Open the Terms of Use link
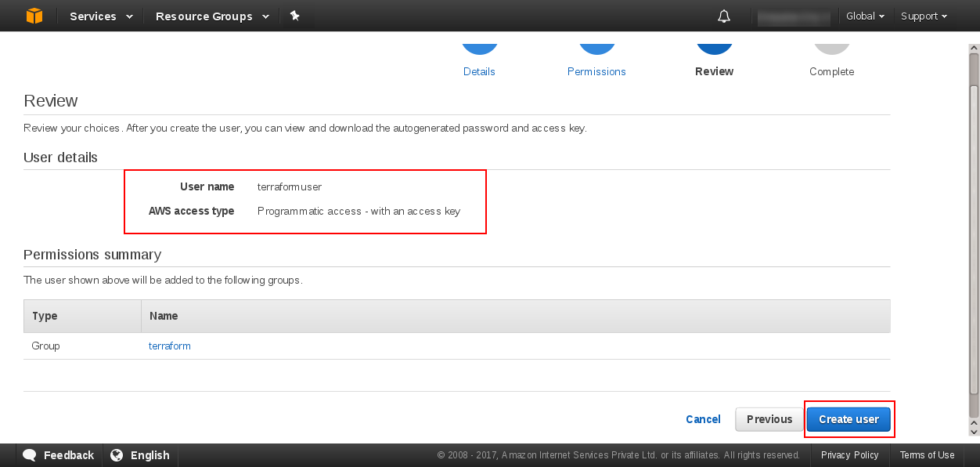Image resolution: width=980 pixels, height=467 pixels. click(927, 455)
